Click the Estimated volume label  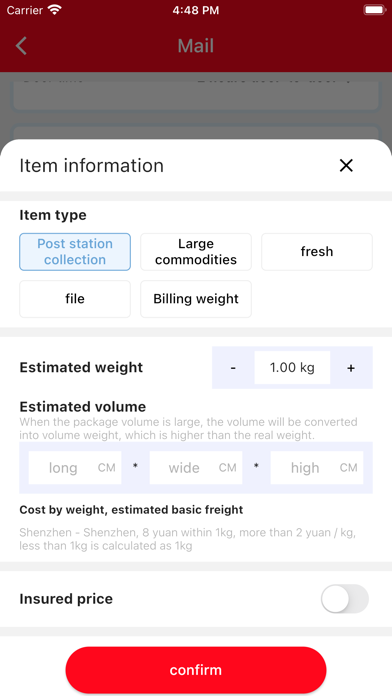(x=83, y=407)
